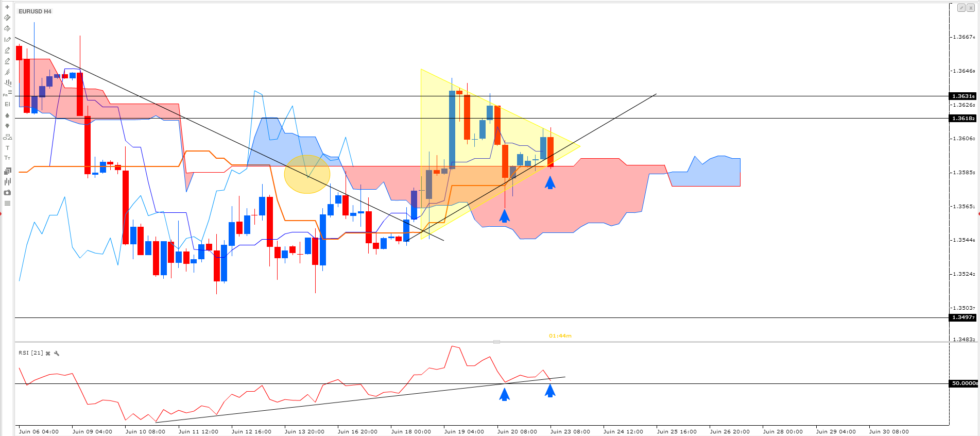980x436 pixels.
Task: Click the Juin 24 12:00 time label
Action: 623,431
